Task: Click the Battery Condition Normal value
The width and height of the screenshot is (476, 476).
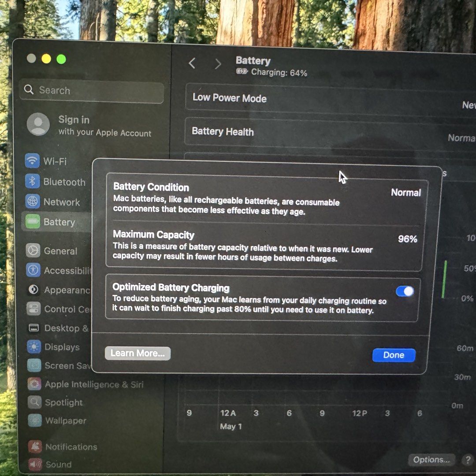Action: tap(406, 193)
